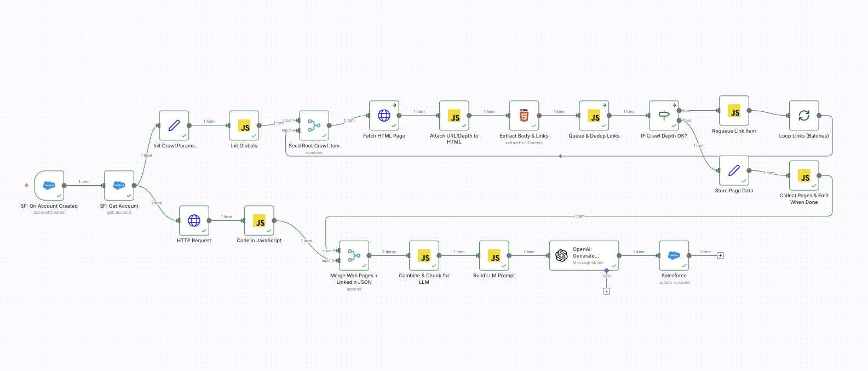Click the SF: Get Account Salesforce node

(x=119, y=185)
